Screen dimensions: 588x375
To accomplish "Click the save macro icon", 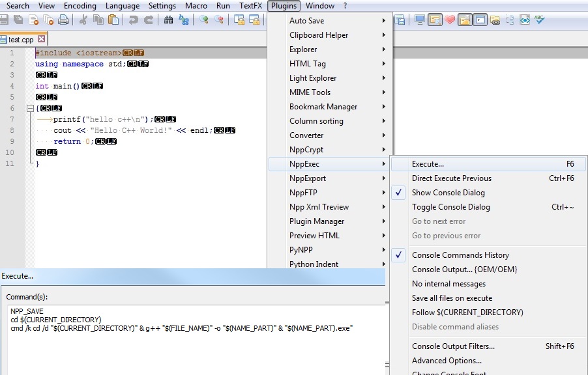I will [x=400, y=20].
